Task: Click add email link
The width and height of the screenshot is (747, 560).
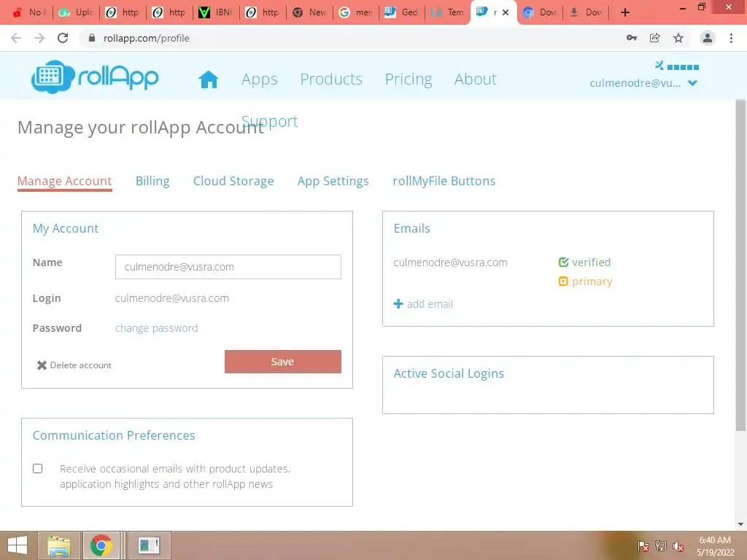Action: [x=430, y=304]
